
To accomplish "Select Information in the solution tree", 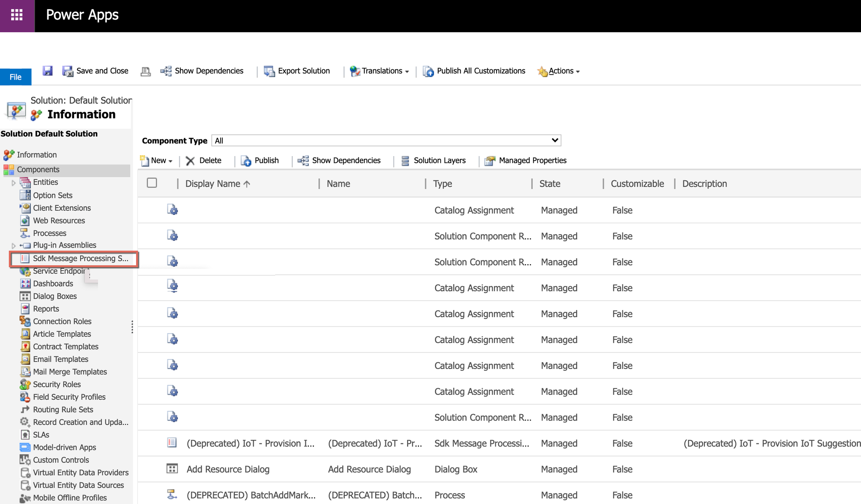I will coord(37,155).
